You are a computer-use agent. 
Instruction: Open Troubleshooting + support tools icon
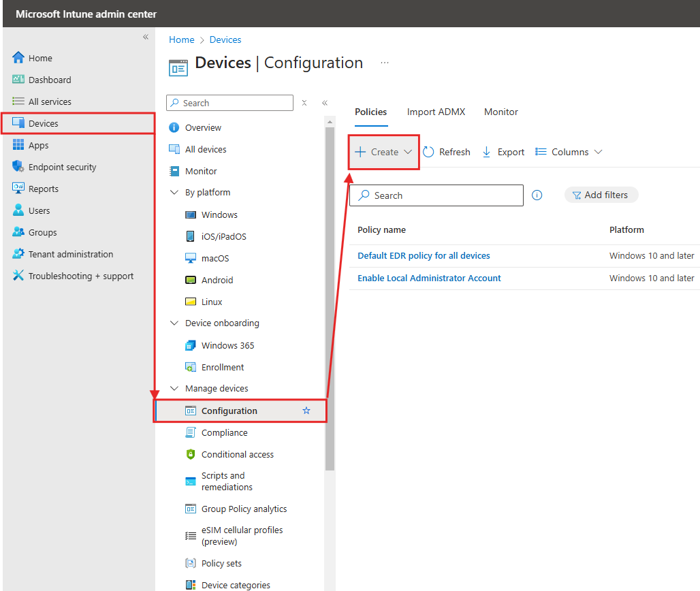click(18, 275)
